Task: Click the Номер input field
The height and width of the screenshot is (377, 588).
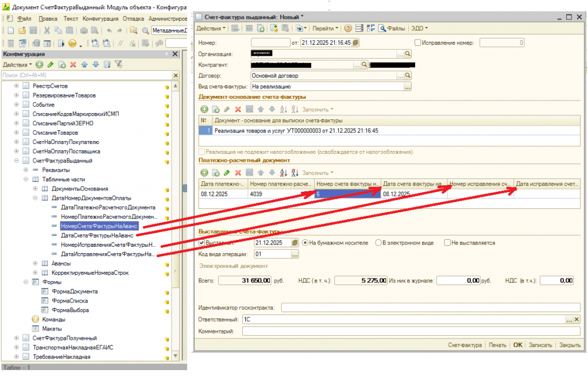Action: pyautogui.click(x=270, y=42)
